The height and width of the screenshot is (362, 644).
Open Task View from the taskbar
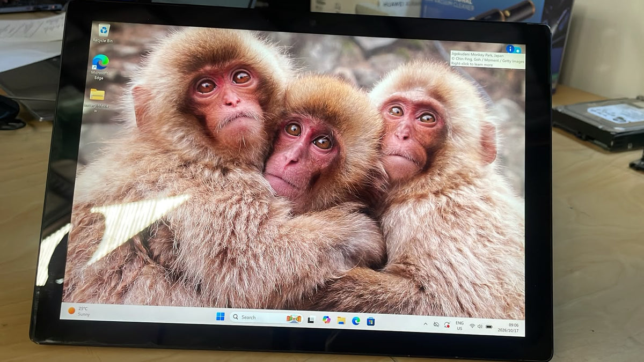[x=311, y=320]
